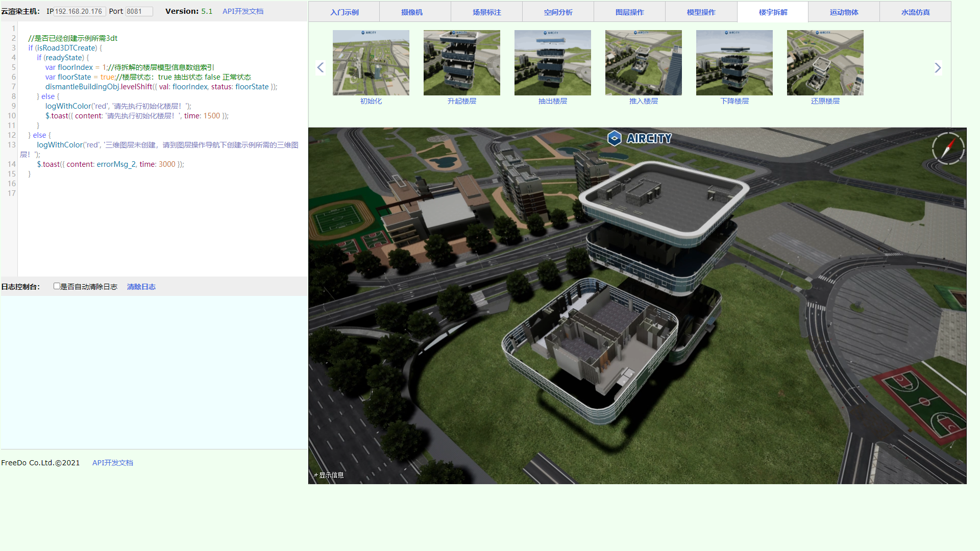
Task: Click the FreeDo Co.Ltd.©2021 footer text
Action: [x=40, y=463]
